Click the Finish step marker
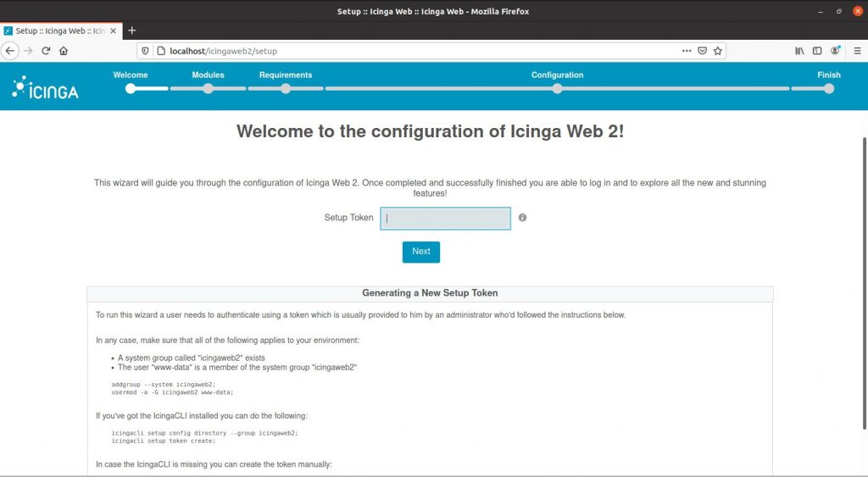 coord(829,89)
